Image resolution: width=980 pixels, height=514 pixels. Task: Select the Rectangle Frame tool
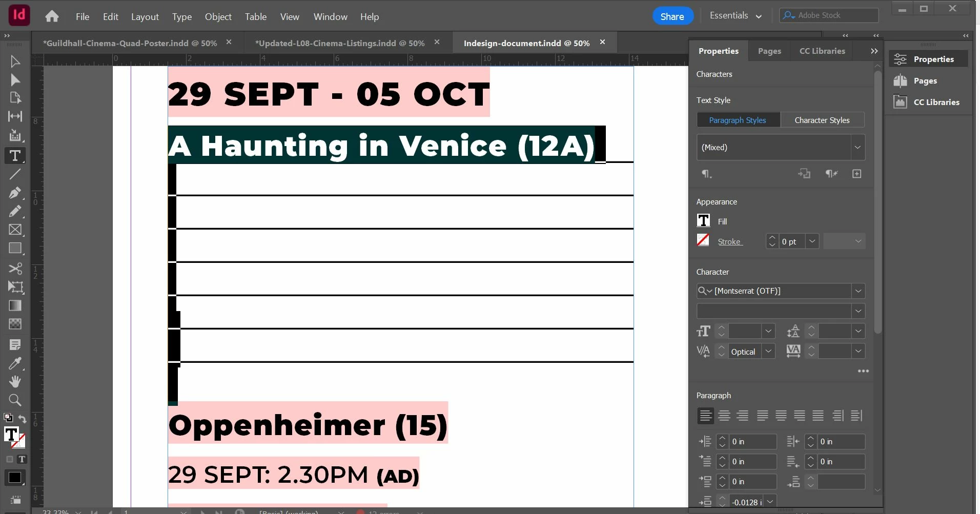tap(15, 230)
